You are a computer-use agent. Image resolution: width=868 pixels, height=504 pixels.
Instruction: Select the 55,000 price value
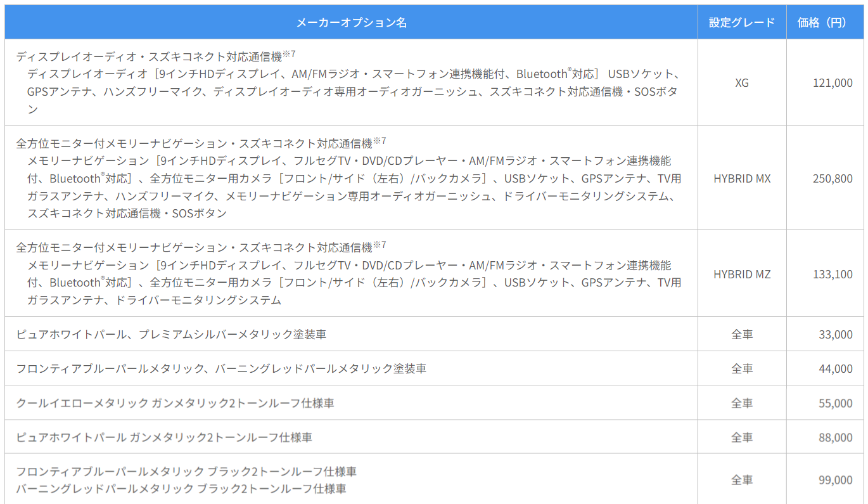coord(836,403)
